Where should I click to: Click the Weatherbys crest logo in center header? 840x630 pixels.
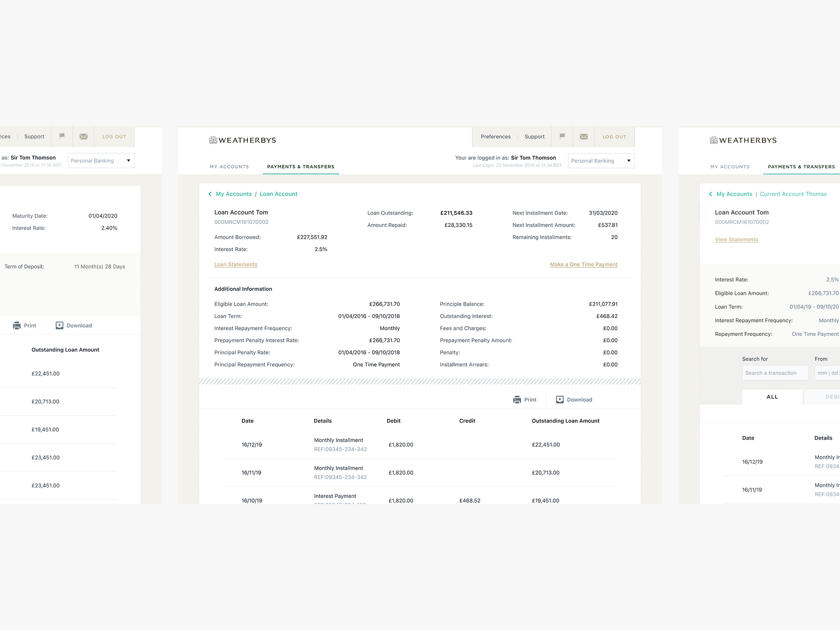coord(213,140)
